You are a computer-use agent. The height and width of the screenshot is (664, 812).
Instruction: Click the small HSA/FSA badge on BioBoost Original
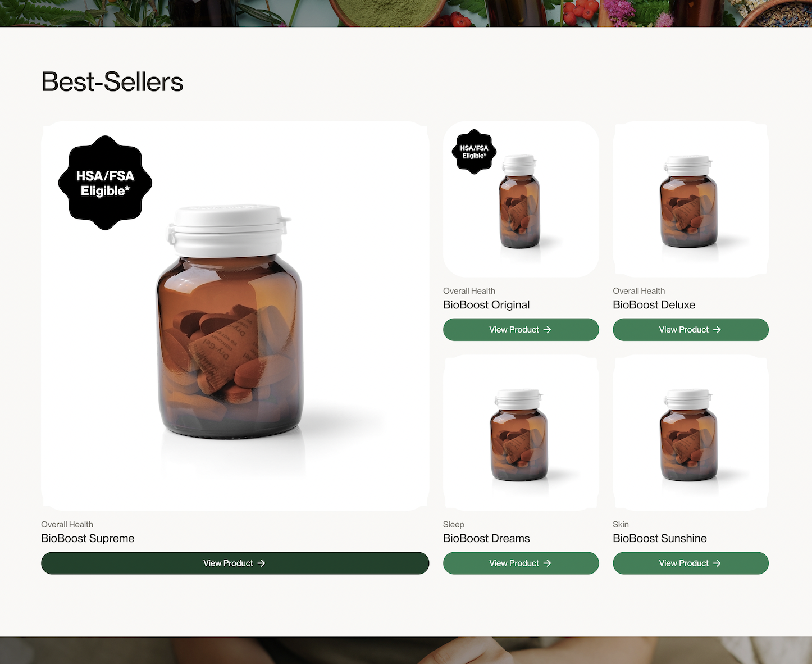point(474,152)
